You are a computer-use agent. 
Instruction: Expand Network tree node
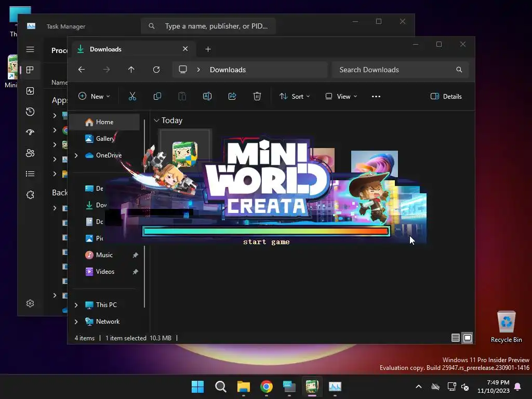point(76,322)
